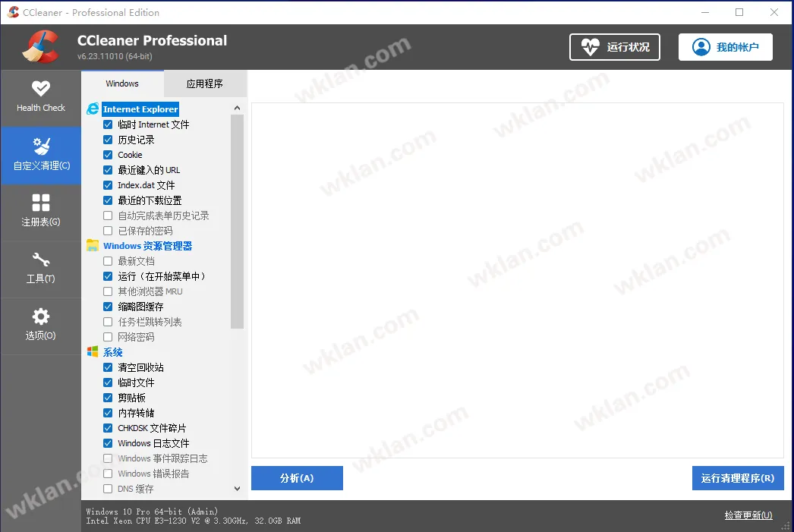Click 运行清理程序(R) button
The image size is (794, 532).
(x=738, y=478)
